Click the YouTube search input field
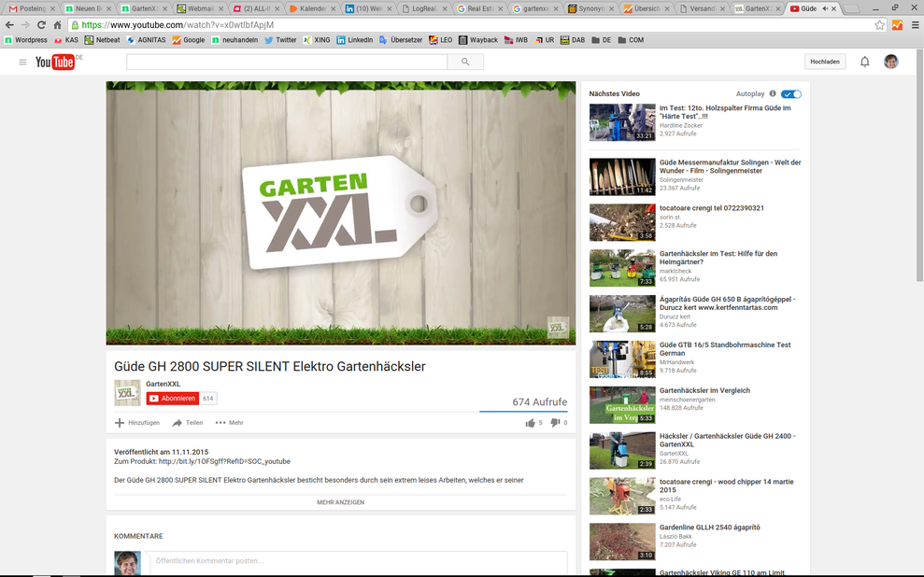The height and width of the screenshot is (577, 924). (287, 62)
